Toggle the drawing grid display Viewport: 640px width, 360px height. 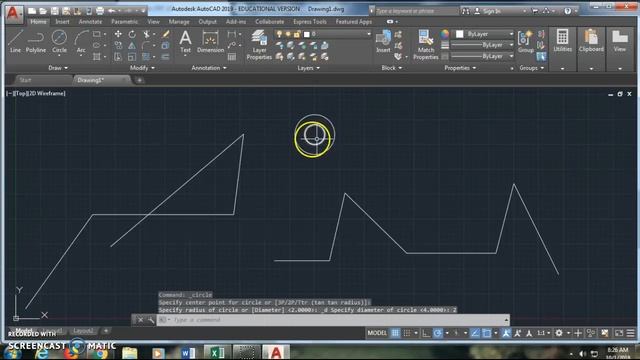395,333
